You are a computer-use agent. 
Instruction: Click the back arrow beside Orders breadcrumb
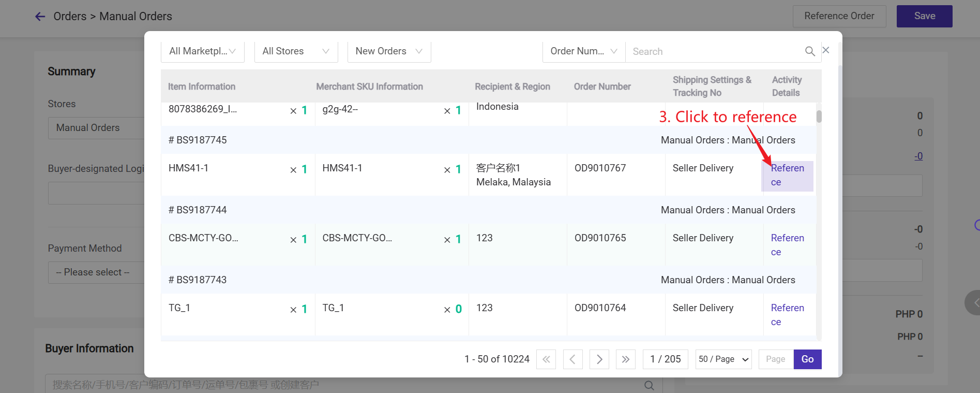[40, 17]
